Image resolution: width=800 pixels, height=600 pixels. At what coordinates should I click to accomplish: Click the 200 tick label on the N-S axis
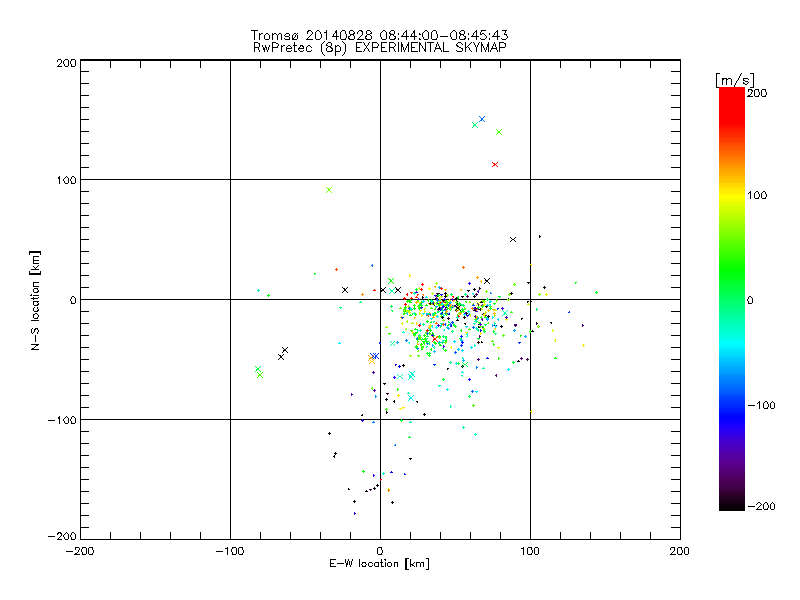(66, 63)
